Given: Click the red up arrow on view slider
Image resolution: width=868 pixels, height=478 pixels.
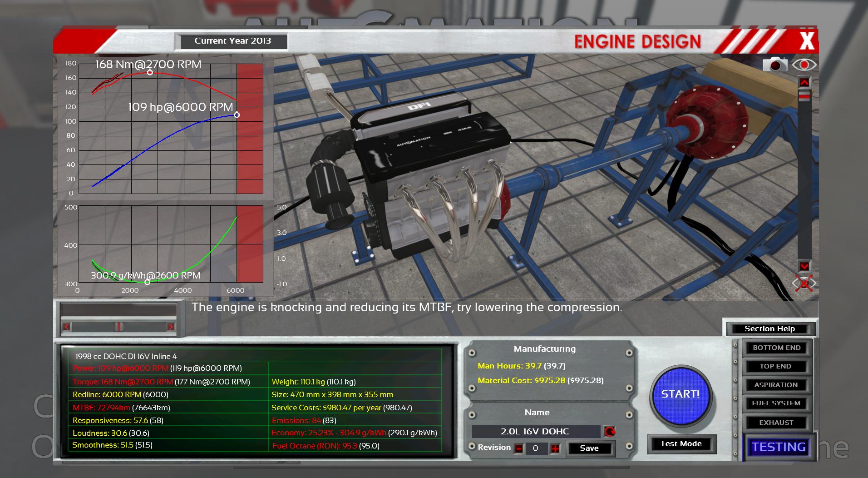Looking at the screenshot, I should click(x=804, y=82).
